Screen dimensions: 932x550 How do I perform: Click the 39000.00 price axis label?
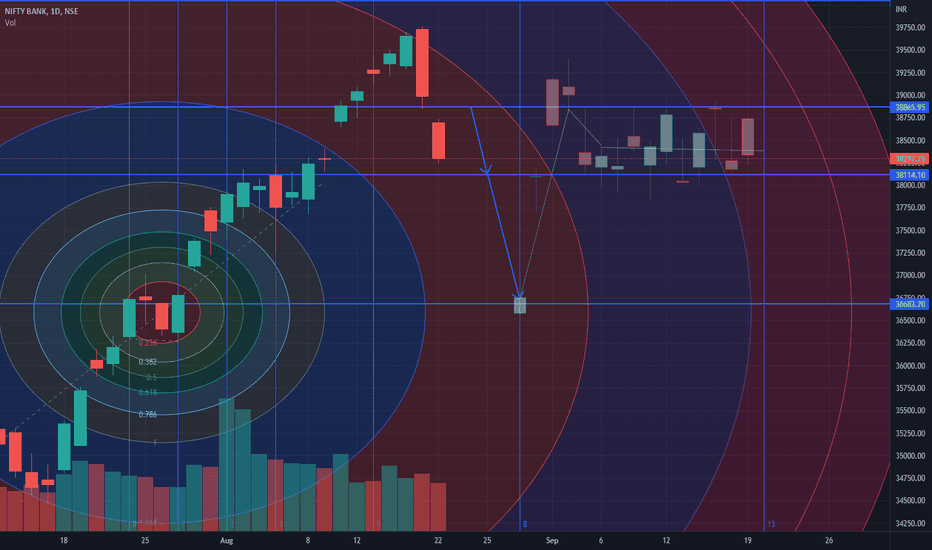tap(910, 95)
